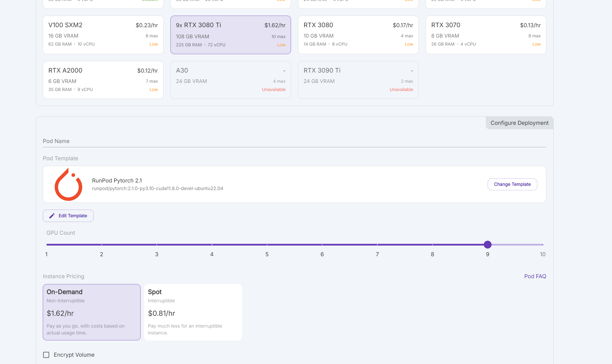Set GPU Count slider to 1
Screen dimensions: 612x364
tap(47, 245)
